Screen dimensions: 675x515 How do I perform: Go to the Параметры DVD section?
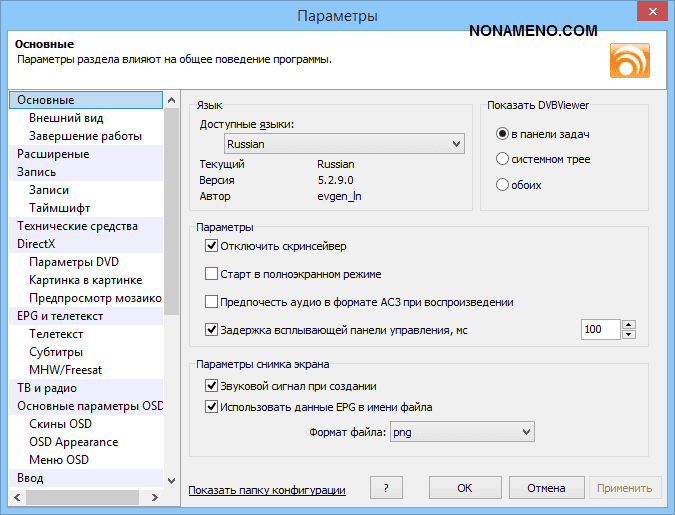tap(74, 262)
